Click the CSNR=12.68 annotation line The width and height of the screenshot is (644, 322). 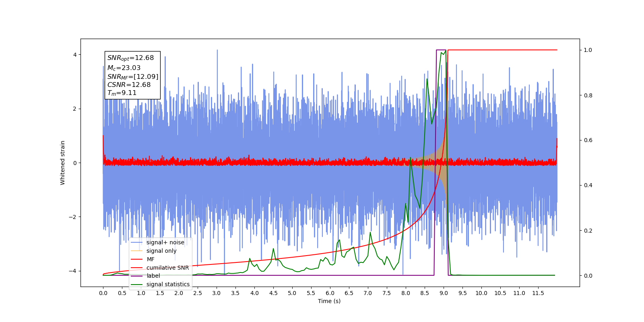129,85
